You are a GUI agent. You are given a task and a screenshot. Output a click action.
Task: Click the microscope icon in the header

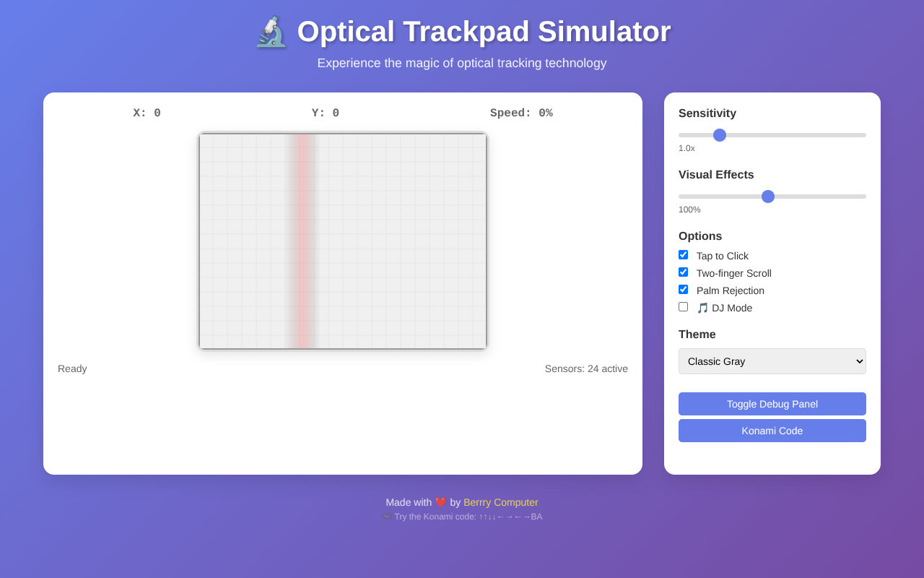[272, 32]
